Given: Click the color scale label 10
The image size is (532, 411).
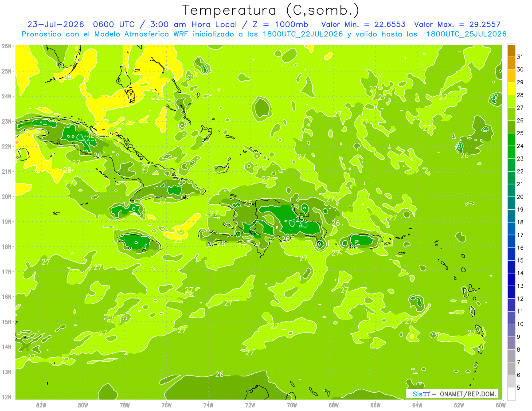Looking at the screenshot, I should click(520, 324).
